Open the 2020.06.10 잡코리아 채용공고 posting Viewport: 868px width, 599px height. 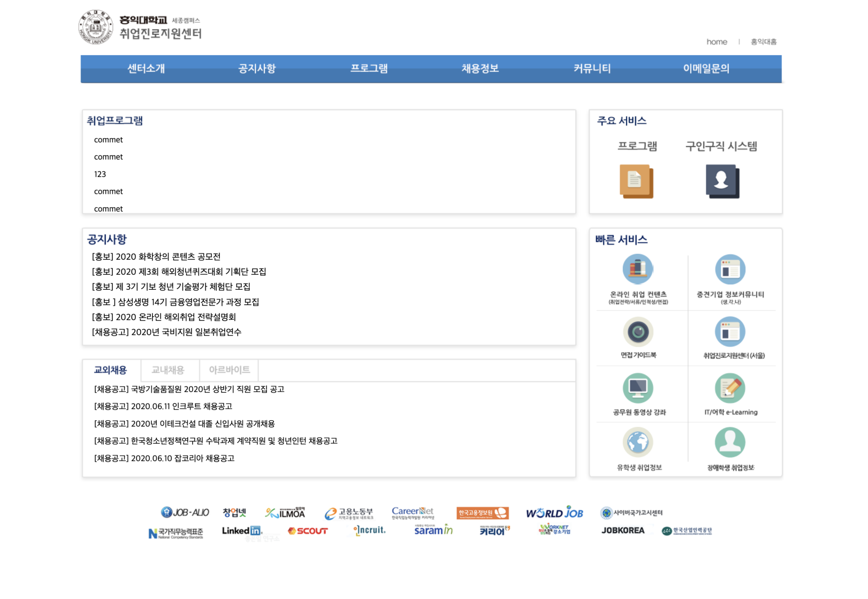164,458
